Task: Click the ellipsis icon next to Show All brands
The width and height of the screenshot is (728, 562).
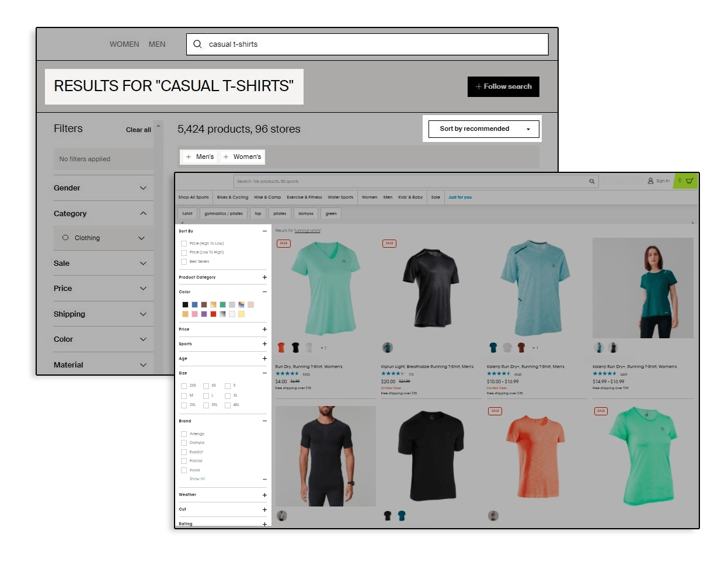Action: pos(264,478)
